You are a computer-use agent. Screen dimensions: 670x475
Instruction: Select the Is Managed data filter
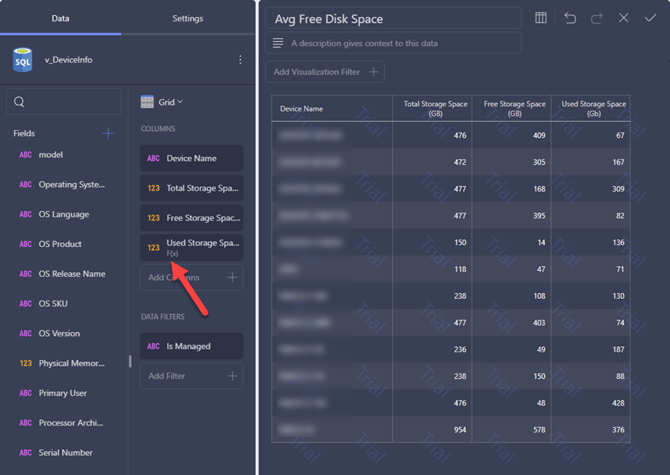pos(191,346)
